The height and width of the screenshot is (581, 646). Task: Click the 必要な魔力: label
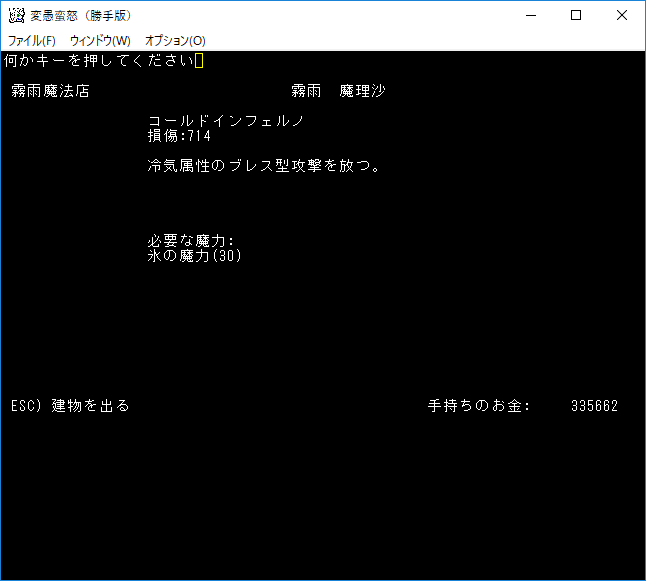tap(190, 241)
